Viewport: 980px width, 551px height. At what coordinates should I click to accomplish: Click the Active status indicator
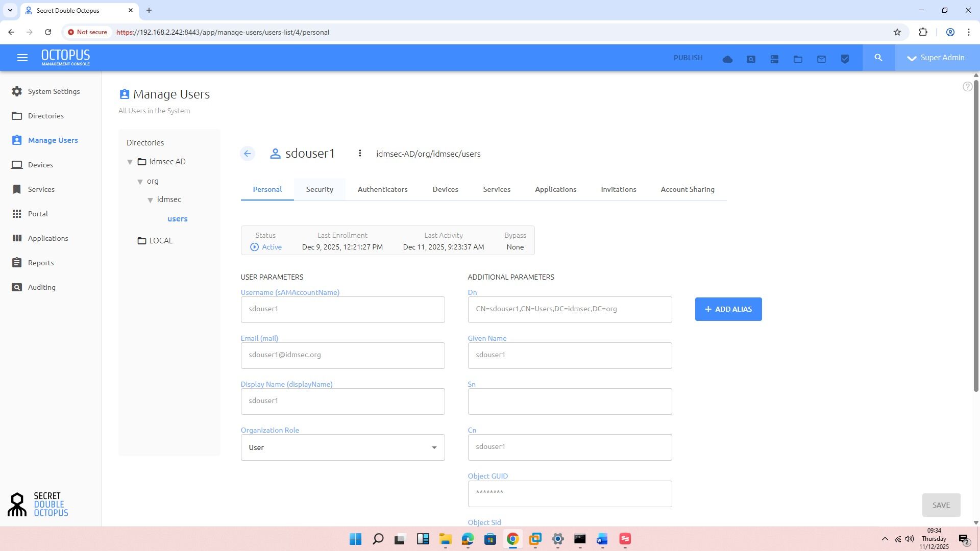point(266,247)
